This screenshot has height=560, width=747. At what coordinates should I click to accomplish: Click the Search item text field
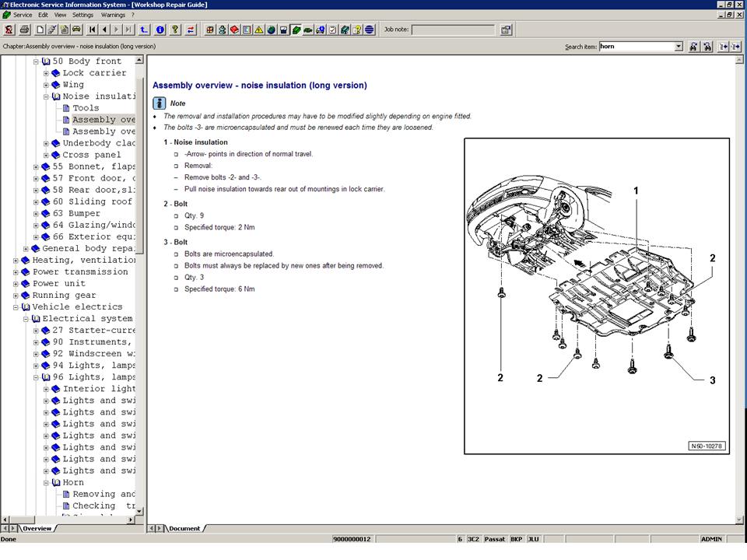pos(637,46)
